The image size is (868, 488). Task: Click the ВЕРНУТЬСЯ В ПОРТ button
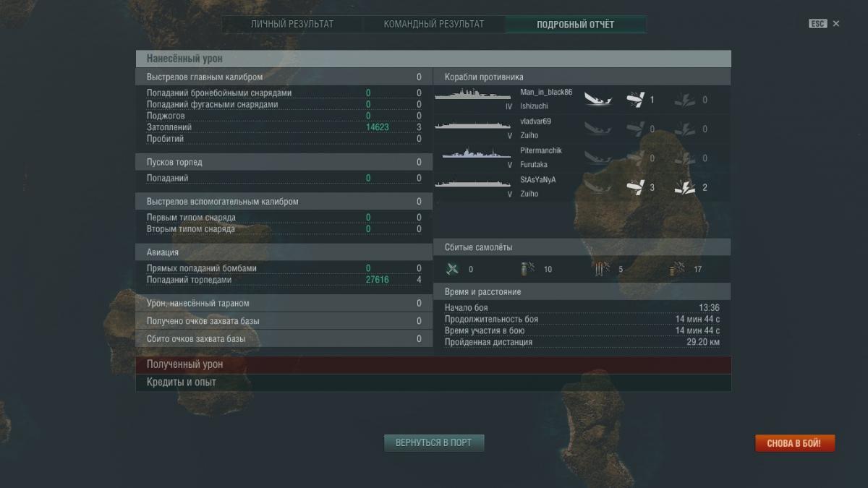click(434, 442)
